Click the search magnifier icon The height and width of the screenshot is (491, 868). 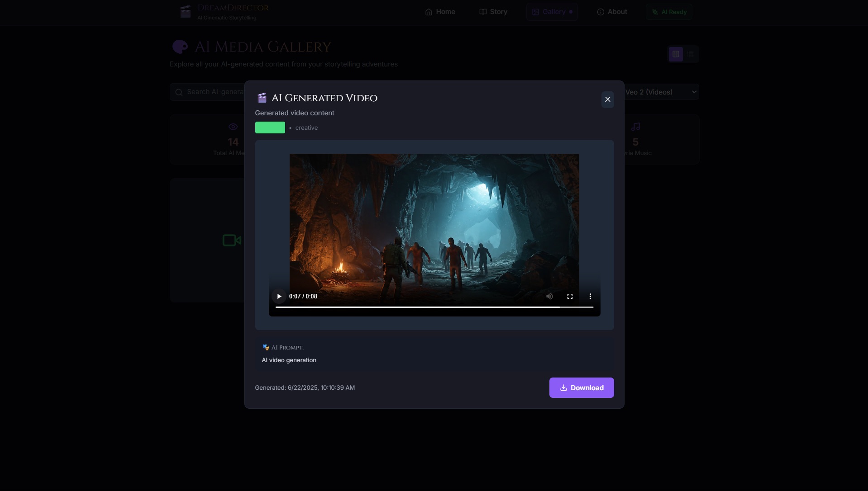179,92
